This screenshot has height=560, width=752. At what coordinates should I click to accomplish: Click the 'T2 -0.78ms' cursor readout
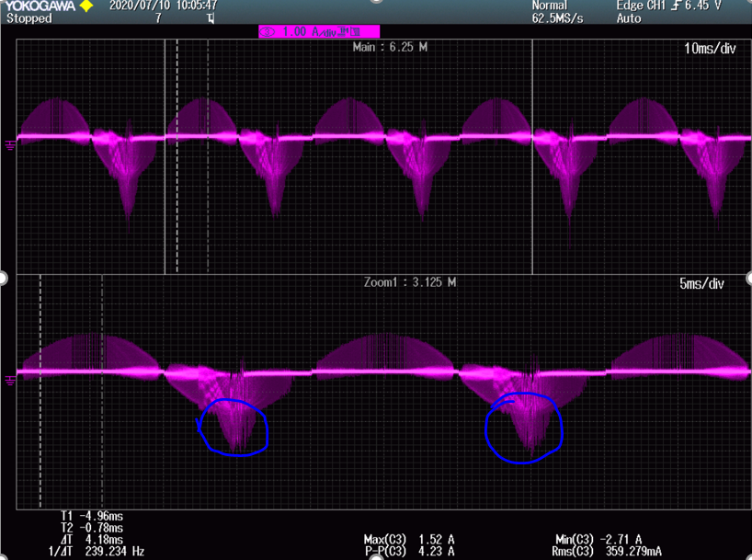(92, 528)
